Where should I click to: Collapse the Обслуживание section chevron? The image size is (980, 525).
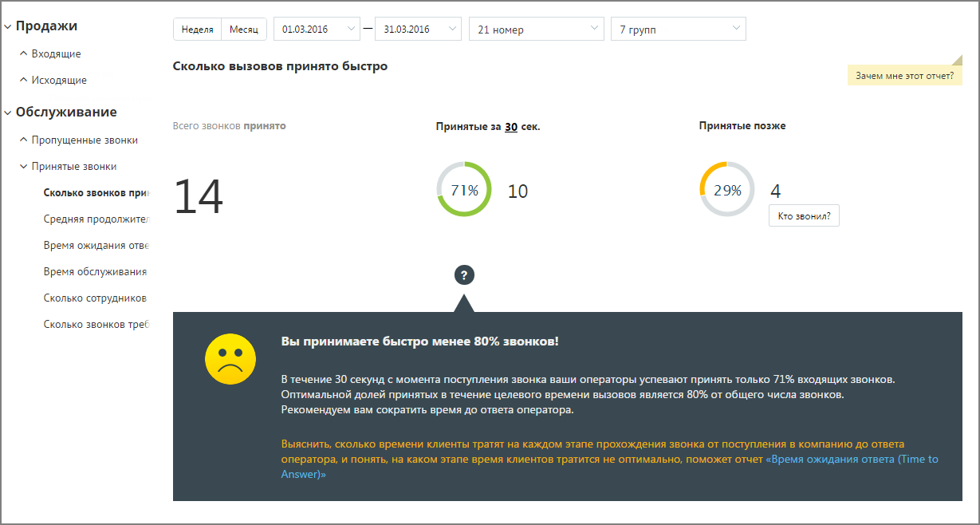click(8, 112)
